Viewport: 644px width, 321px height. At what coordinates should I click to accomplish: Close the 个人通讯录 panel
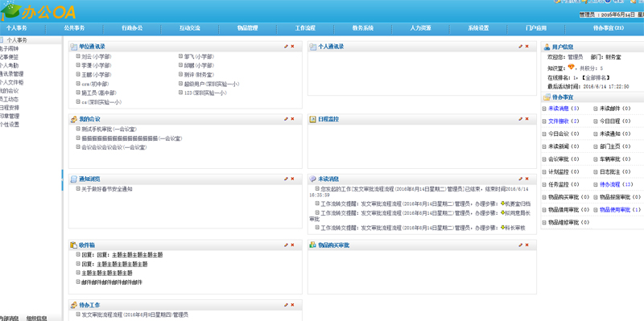click(x=527, y=47)
